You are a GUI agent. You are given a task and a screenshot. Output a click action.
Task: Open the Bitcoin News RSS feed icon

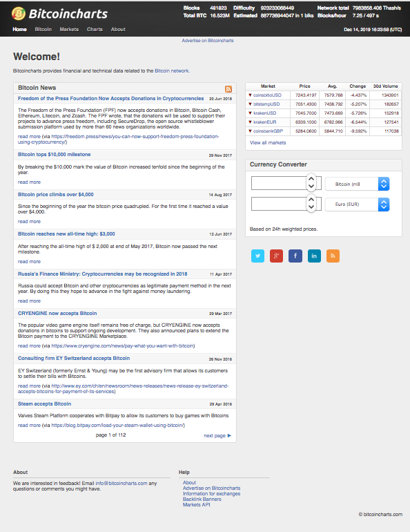click(x=228, y=89)
